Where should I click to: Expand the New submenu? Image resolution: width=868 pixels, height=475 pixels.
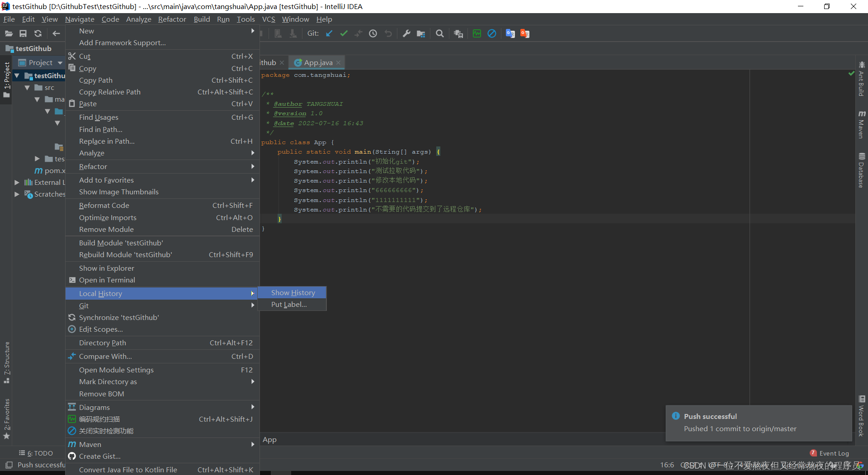coord(162,31)
